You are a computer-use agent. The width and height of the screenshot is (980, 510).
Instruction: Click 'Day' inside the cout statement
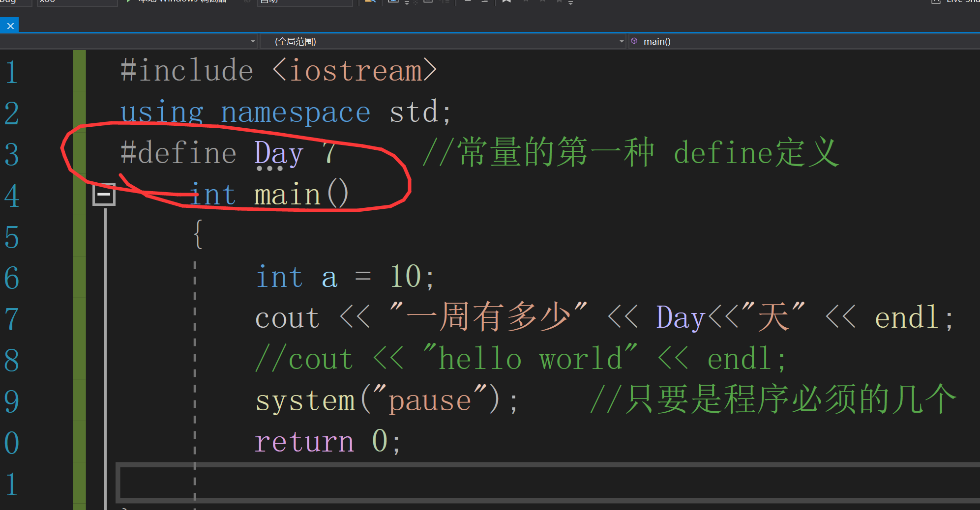click(681, 318)
